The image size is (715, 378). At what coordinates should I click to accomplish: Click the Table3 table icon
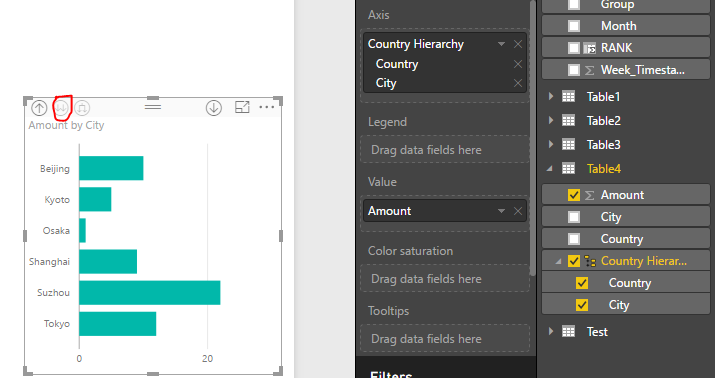[x=568, y=145]
